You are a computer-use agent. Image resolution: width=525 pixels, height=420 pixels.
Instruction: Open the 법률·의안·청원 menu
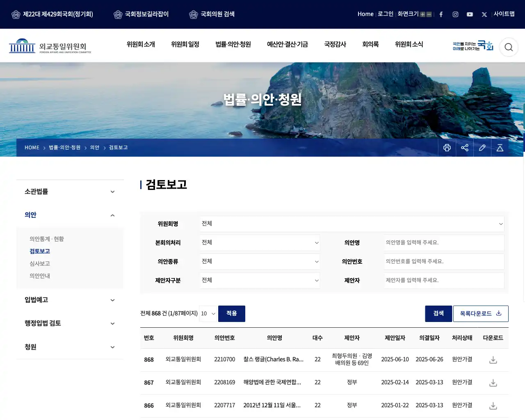(x=233, y=44)
